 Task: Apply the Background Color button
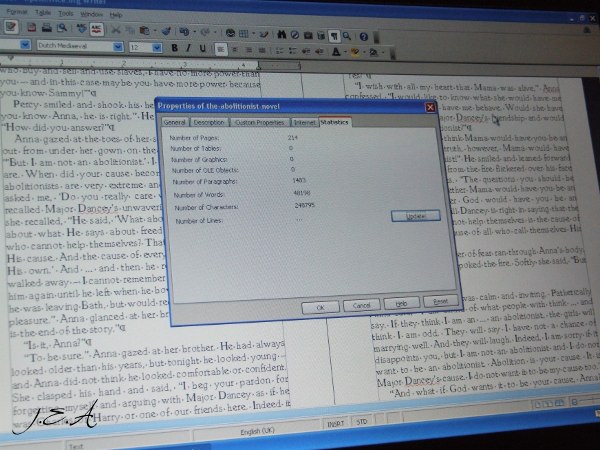click(373, 52)
